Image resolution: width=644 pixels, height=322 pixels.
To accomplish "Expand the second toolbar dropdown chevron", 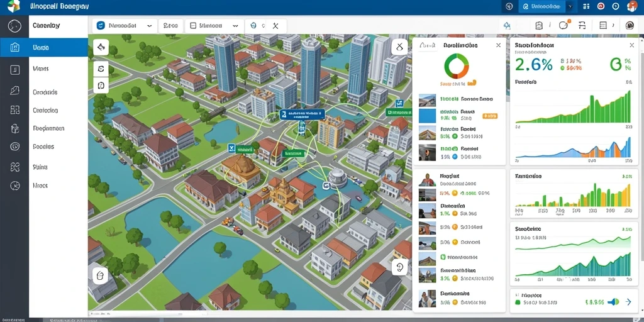I will 235,25.
